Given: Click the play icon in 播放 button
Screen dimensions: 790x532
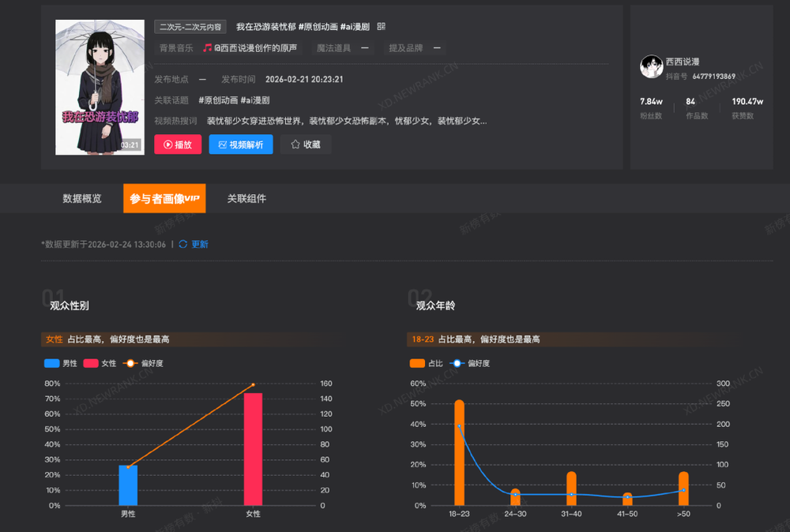Looking at the screenshot, I should [x=167, y=145].
